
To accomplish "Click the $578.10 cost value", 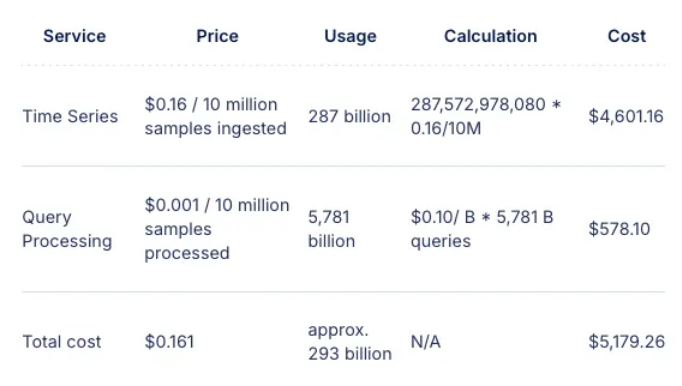I will click(619, 229).
